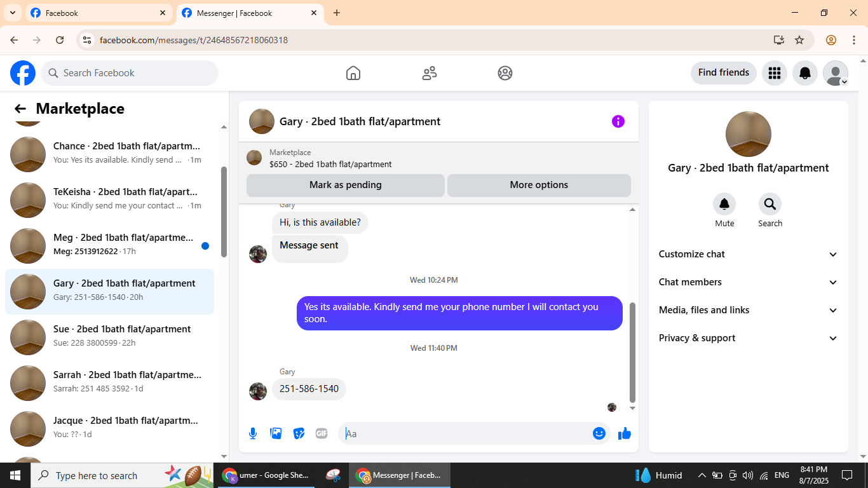The width and height of the screenshot is (868, 488).
Task: Open the Facebook logo home link
Action: [23, 73]
